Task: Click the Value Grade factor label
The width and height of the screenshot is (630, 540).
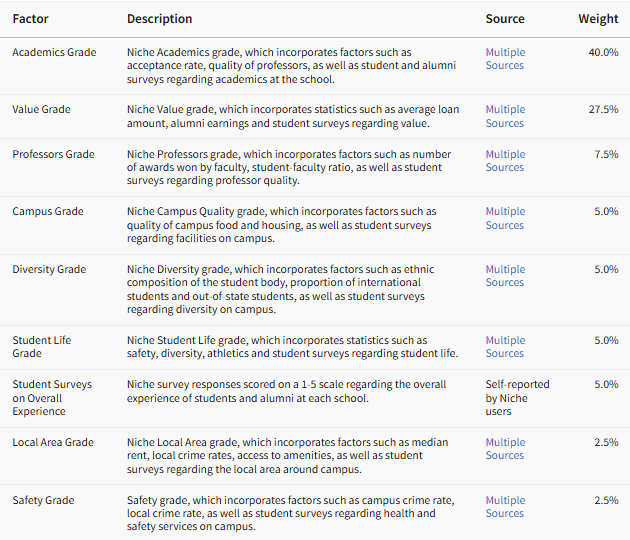Action: point(41,109)
